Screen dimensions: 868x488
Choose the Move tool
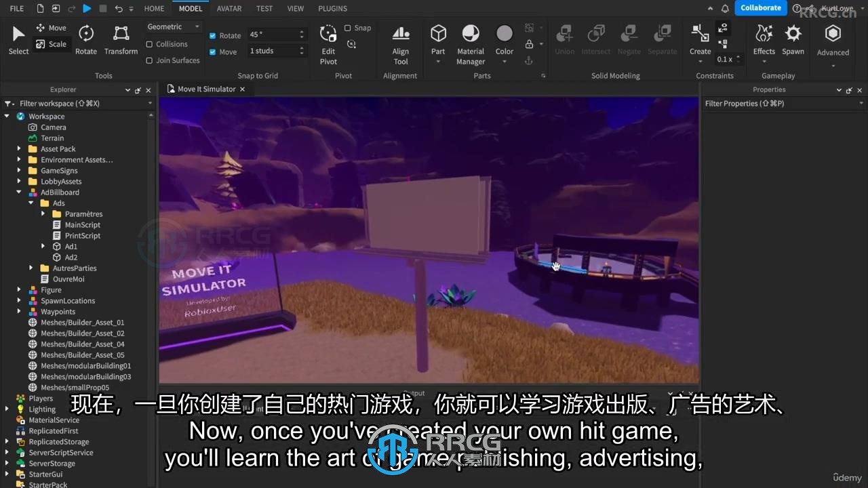51,28
